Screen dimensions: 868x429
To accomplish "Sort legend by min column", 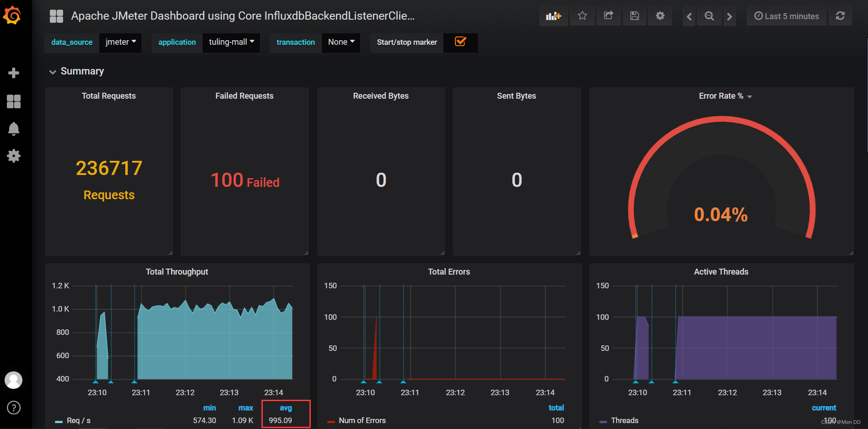I will coord(209,408).
